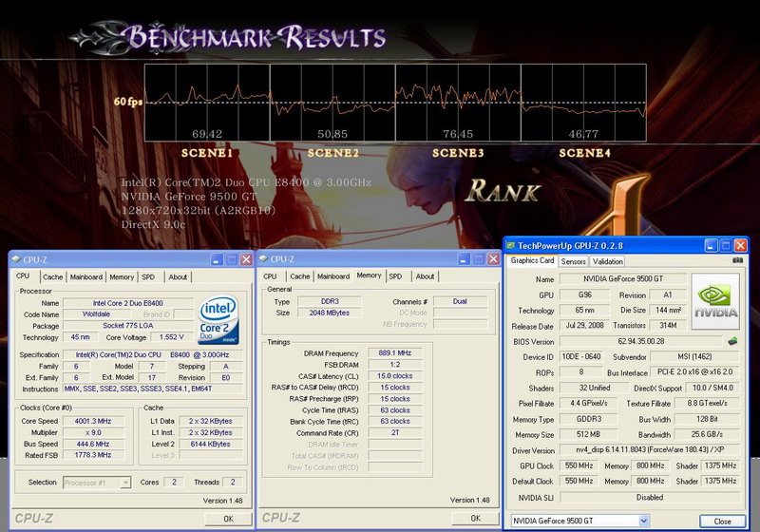Open SPD tab in left CPU-Z window
This screenshot has height=532, width=760.
pyautogui.click(x=148, y=277)
